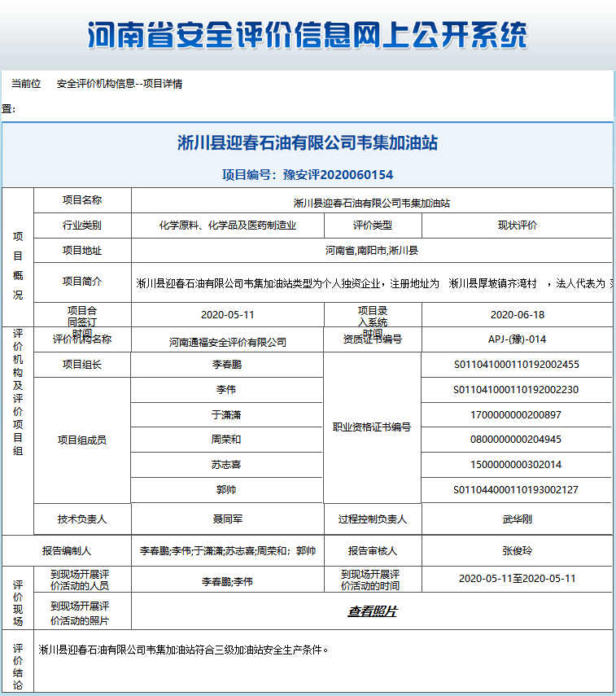This screenshot has width=616, height=696.
Task: Select technical lead name 聂同军
Action: 228,519
